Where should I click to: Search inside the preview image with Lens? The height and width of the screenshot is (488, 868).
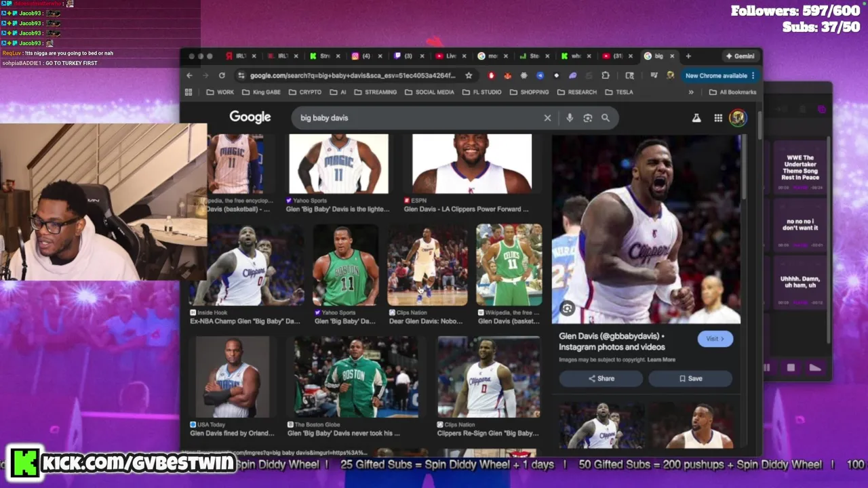(568, 309)
